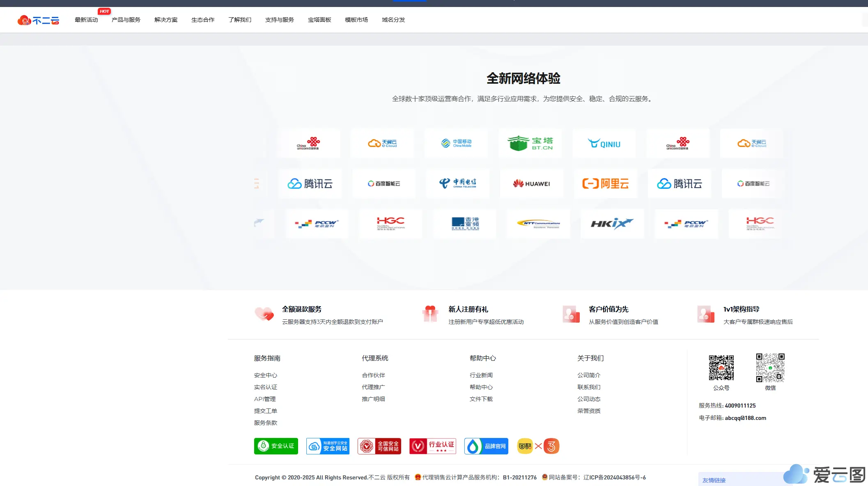Open the 提交工单 link
Image resolution: width=868 pixels, height=486 pixels.
266,411
